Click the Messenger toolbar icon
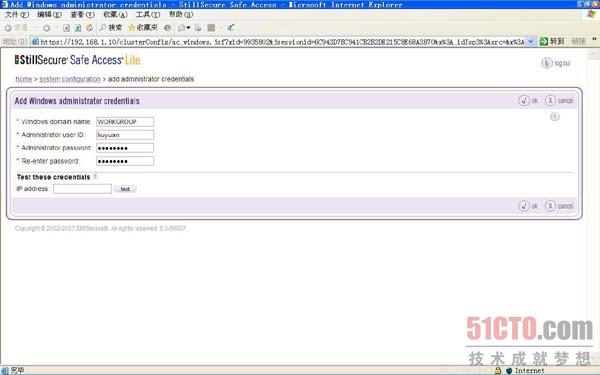 point(231,28)
